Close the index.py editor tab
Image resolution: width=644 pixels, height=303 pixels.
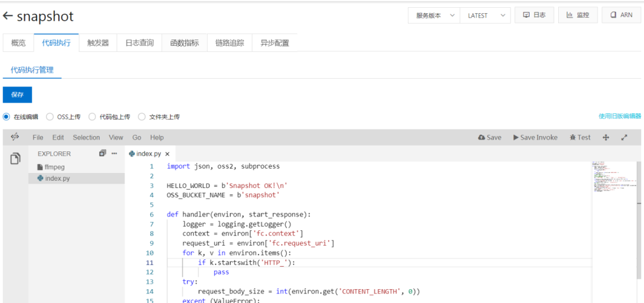tap(168, 154)
